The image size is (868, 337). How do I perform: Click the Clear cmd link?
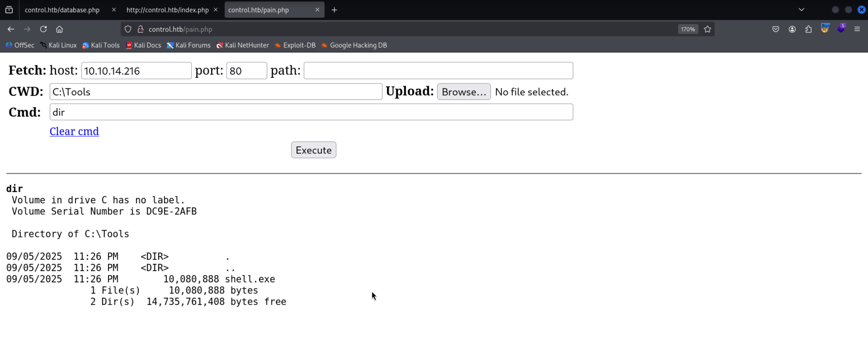[74, 131]
